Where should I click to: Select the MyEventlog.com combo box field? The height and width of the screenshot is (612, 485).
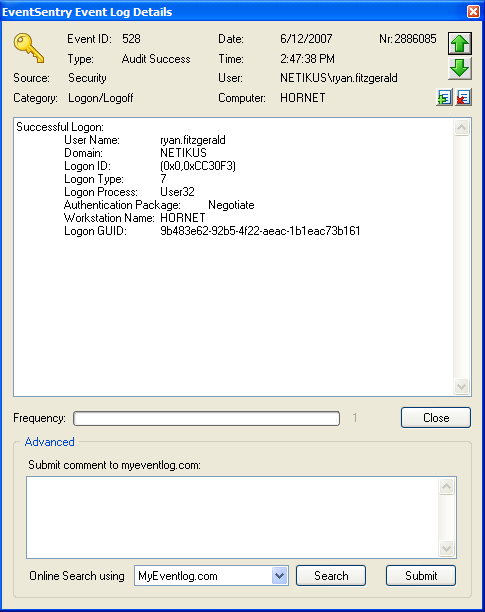[x=211, y=576]
